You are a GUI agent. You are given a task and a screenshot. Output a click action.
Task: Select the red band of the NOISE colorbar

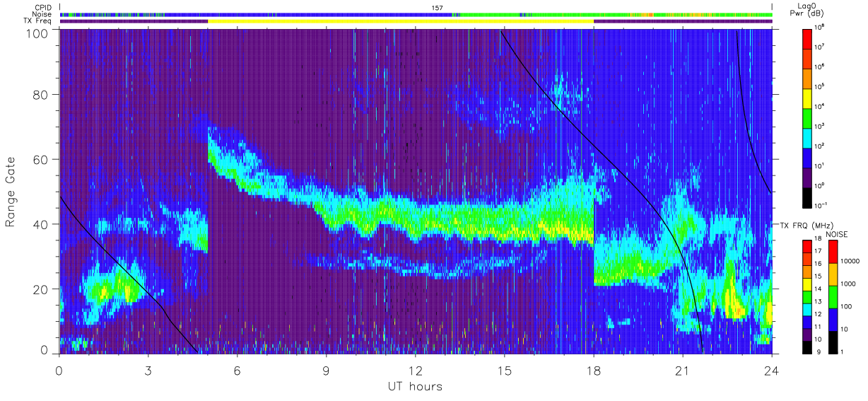tap(832, 252)
